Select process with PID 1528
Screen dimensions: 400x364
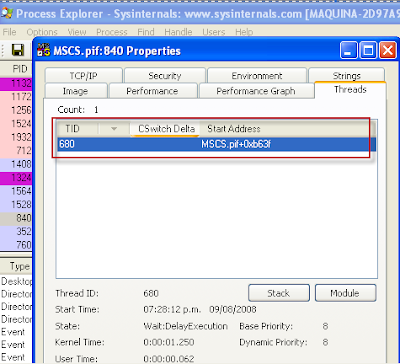pos(16,204)
